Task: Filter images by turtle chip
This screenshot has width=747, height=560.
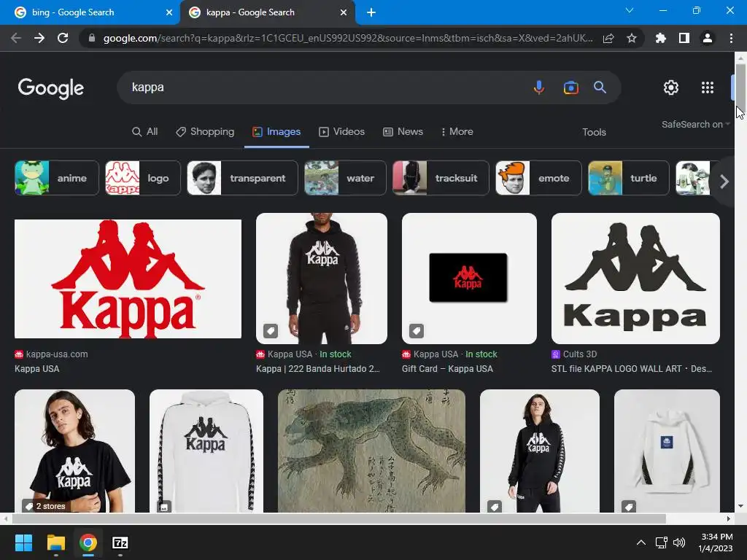Action: click(x=628, y=178)
